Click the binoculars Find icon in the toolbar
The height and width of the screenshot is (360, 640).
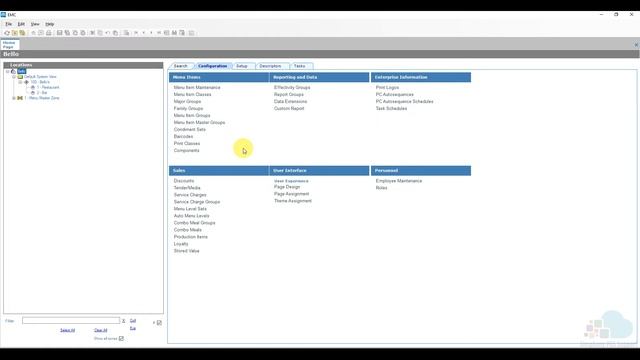point(174,33)
